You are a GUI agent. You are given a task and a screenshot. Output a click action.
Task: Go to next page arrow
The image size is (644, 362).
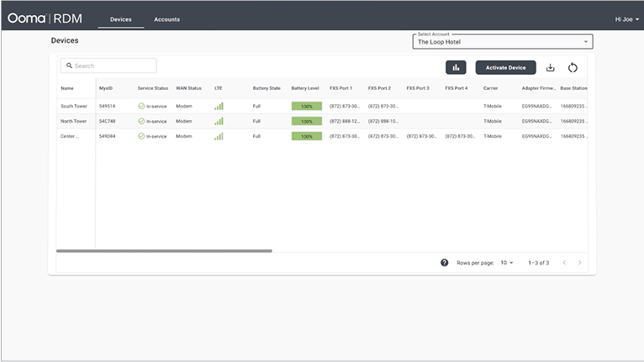coord(579,263)
